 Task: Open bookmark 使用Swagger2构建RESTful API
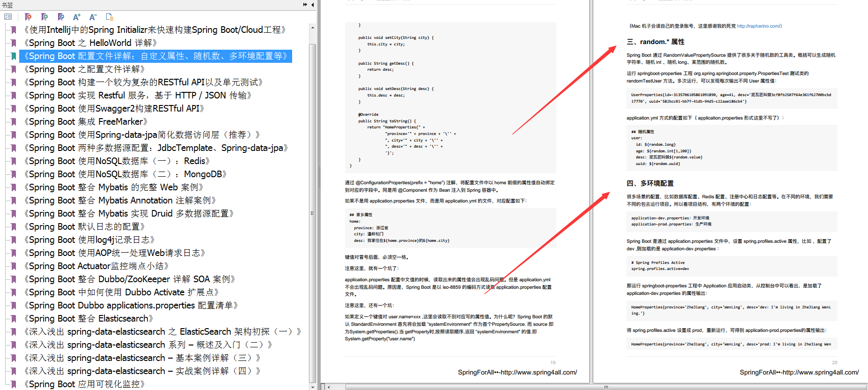[114, 109]
